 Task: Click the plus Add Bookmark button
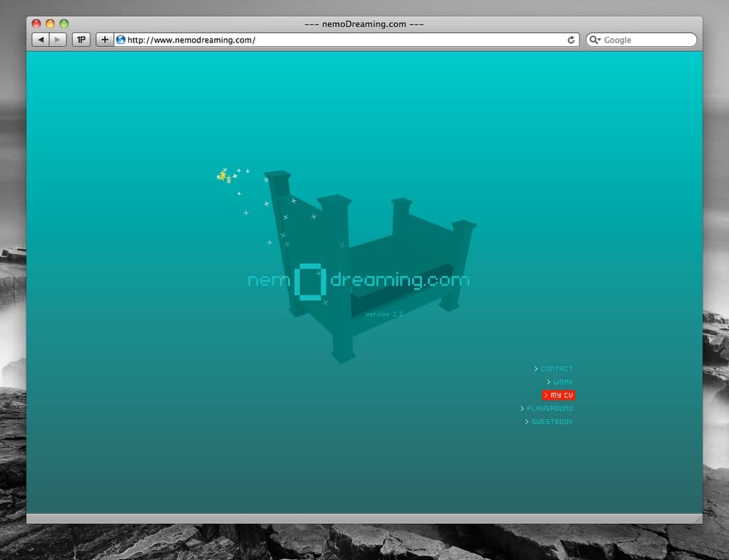[x=105, y=40]
